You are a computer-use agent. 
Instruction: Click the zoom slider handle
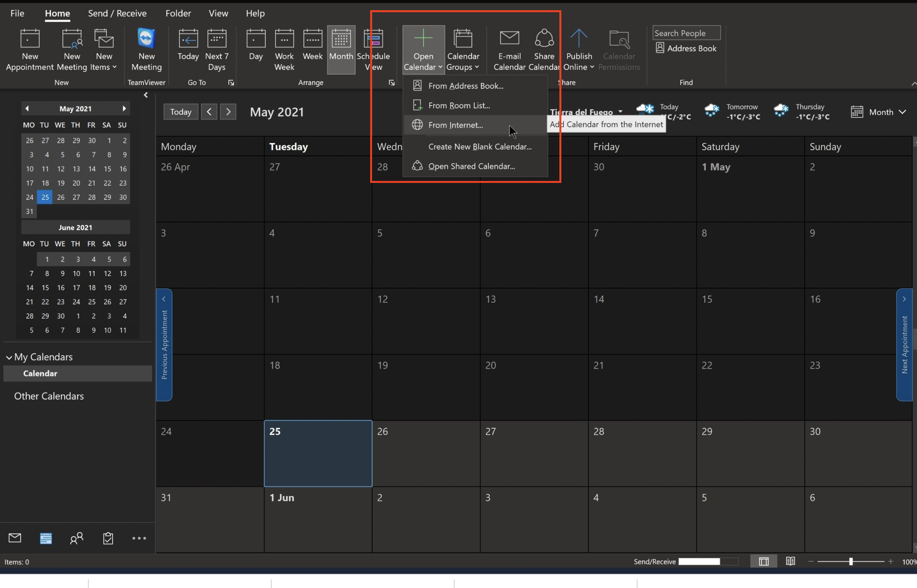[851, 561]
